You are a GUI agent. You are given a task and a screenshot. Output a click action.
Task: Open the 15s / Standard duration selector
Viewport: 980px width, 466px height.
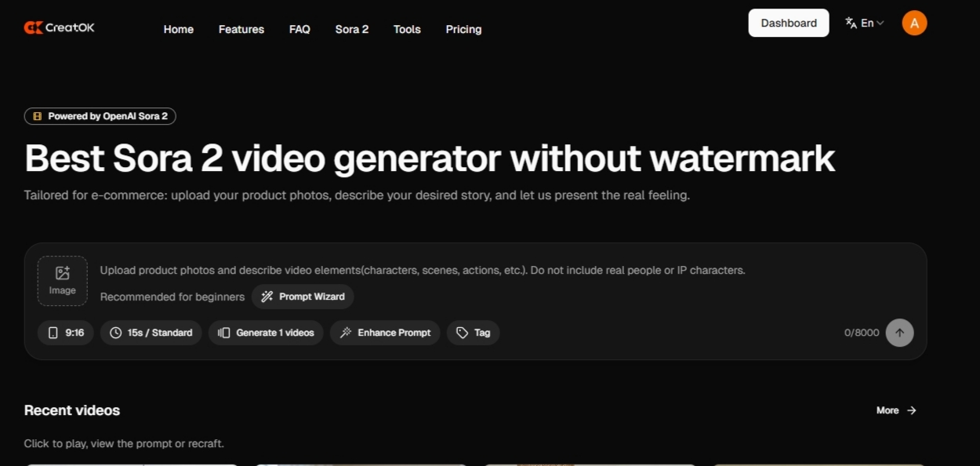[x=151, y=333]
